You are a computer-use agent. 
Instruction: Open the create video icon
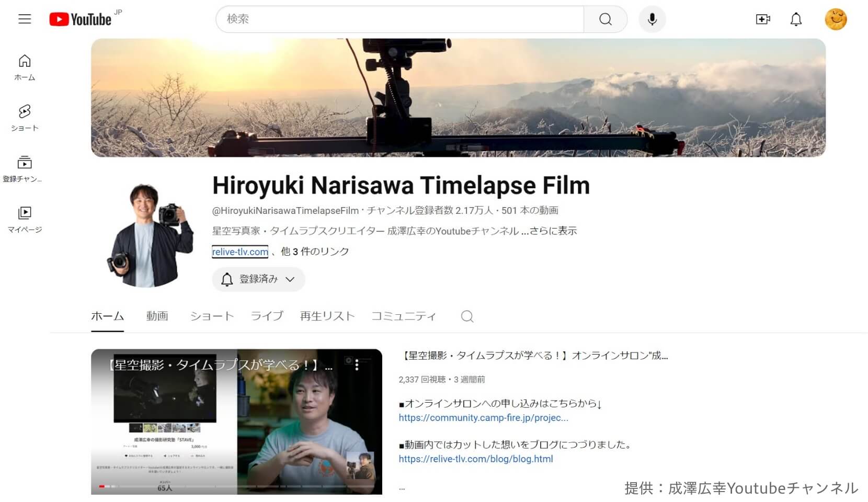click(x=762, y=19)
